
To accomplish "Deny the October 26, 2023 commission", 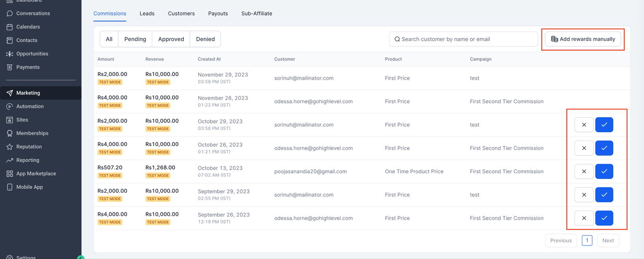I will (584, 148).
